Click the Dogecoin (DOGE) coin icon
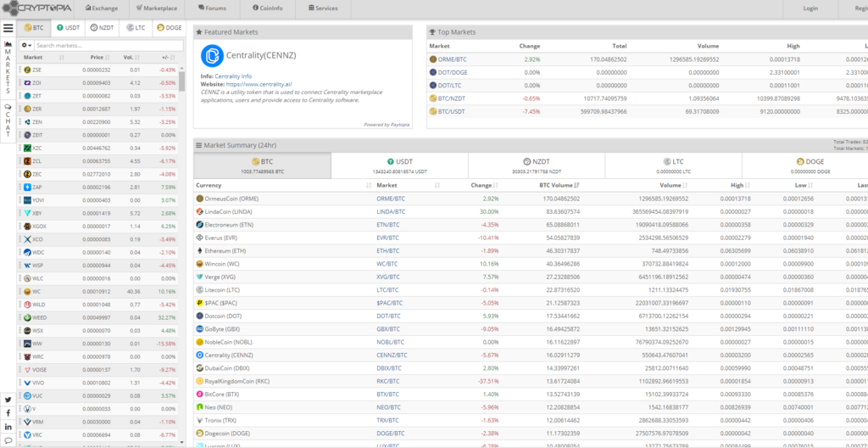Image resolution: width=868 pixels, height=448 pixels. pos(200,433)
